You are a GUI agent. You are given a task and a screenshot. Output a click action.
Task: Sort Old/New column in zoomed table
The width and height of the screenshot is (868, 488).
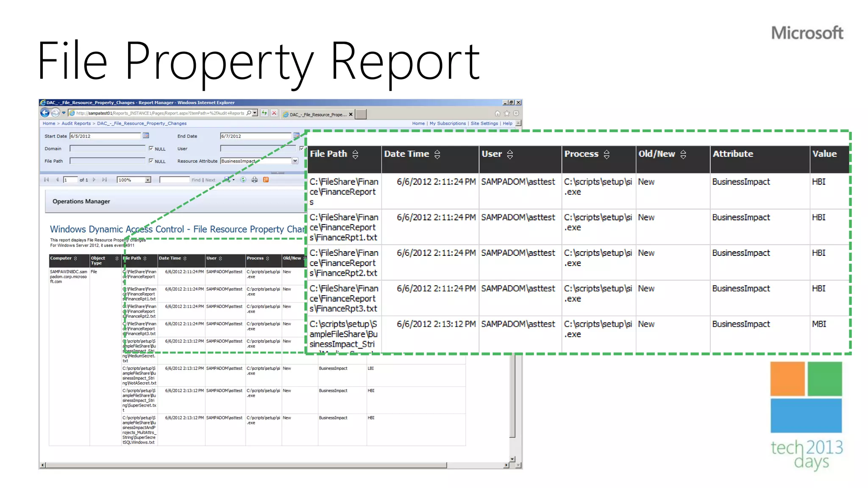pyautogui.click(x=683, y=155)
